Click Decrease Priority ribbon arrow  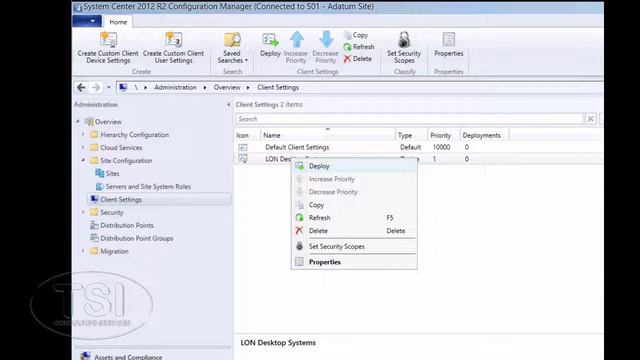[326, 40]
